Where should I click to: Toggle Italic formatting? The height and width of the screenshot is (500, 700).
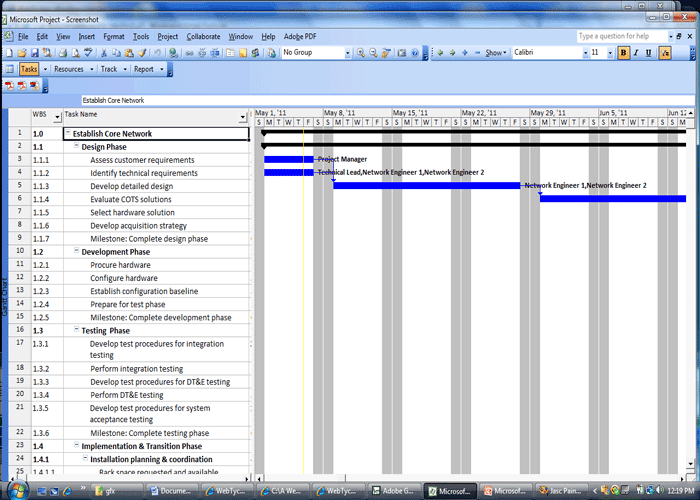pyautogui.click(x=636, y=53)
